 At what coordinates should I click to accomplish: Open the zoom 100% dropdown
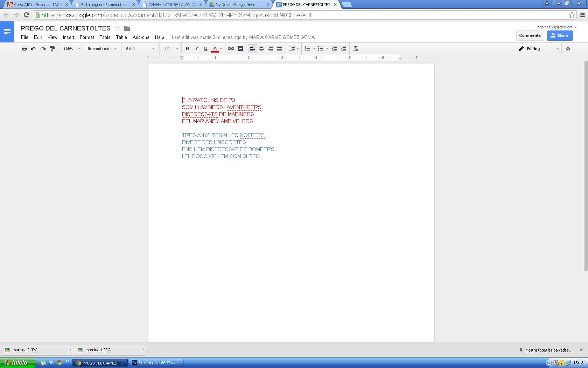[71, 49]
